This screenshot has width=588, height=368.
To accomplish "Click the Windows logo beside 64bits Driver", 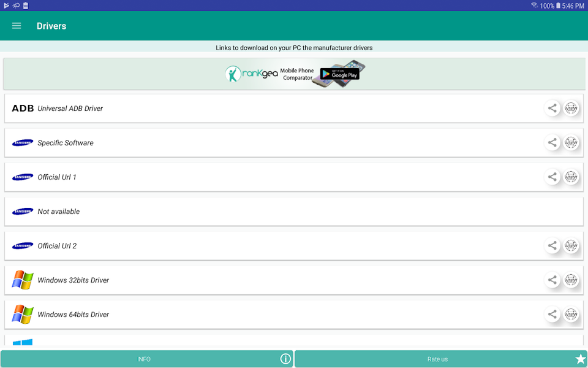I will [x=23, y=315].
